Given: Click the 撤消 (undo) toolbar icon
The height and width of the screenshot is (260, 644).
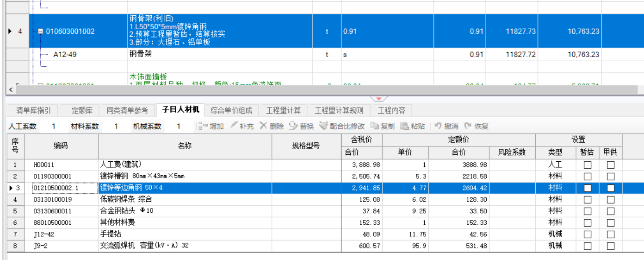Looking at the screenshot, I should pos(437,126).
